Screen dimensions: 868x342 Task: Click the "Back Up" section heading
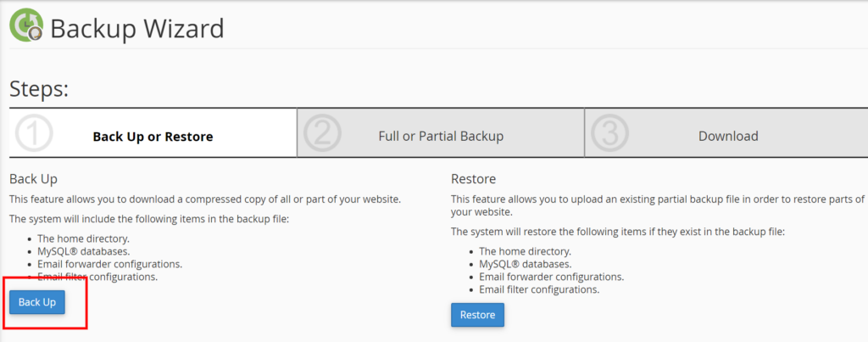[33, 179]
